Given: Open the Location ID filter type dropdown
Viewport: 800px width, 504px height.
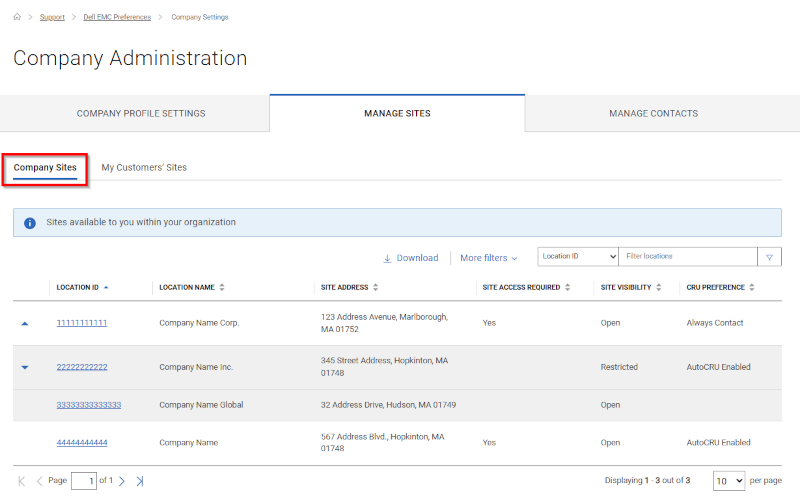Looking at the screenshot, I should tap(578, 257).
